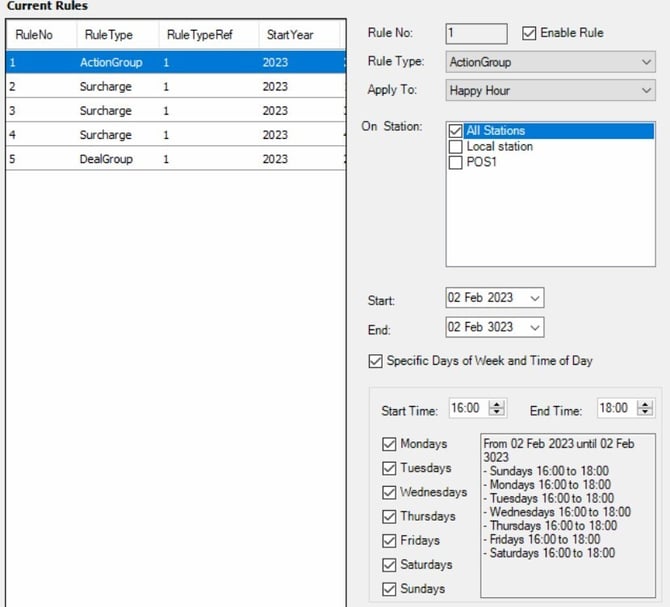Open the End date picker arrow
Image resolution: width=670 pixels, height=607 pixels.
535,328
